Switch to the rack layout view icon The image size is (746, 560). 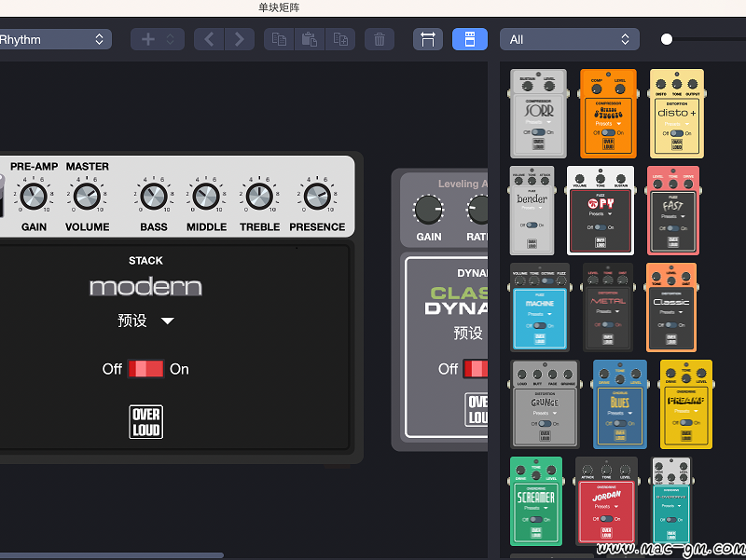428,39
